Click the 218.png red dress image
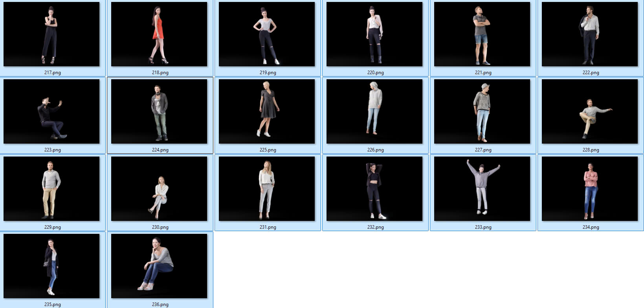 click(x=159, y=34)
